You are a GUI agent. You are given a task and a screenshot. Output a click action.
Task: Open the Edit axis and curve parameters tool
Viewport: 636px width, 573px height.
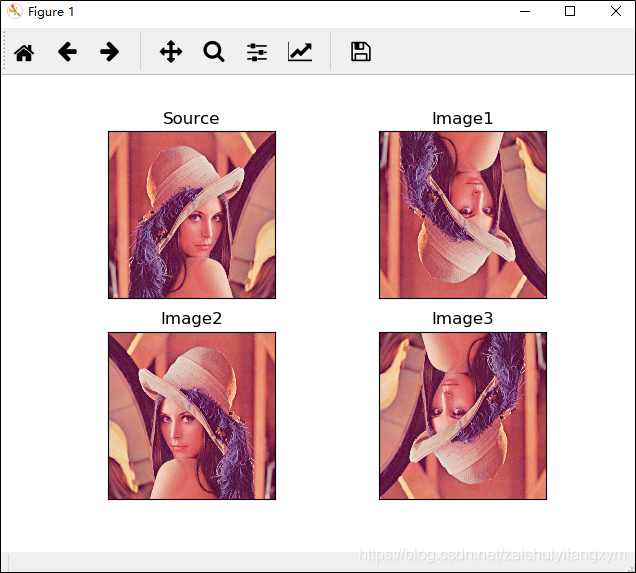pyautogui.click(x=300, y=52)
